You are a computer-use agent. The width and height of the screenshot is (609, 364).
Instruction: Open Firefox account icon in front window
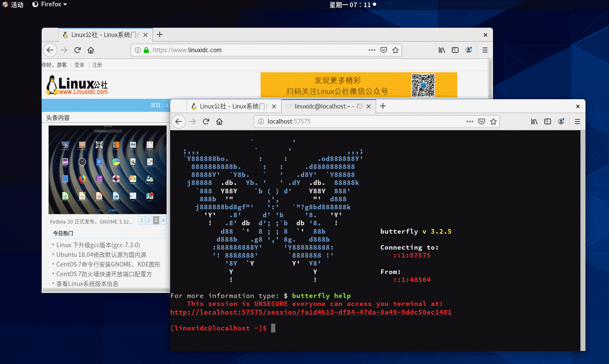561,121
